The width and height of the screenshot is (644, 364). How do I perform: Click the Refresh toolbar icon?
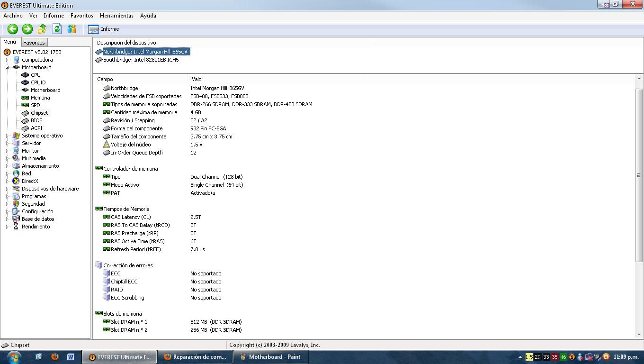pyautogui.click(x=57, y=29)
